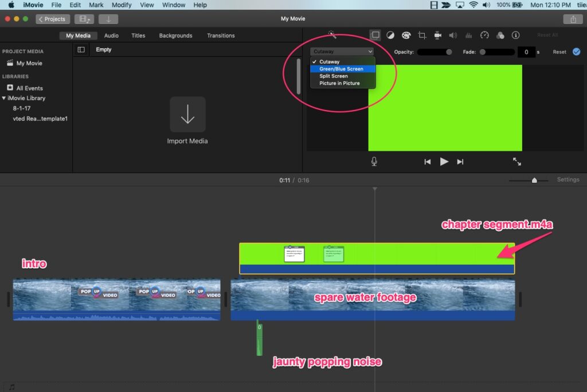
Task: Adjust the Opacity slider
Action: coord(435,52)
